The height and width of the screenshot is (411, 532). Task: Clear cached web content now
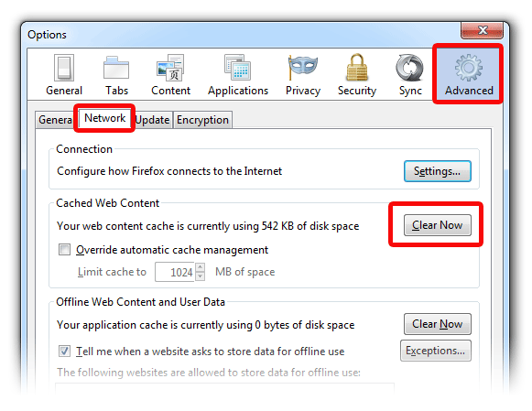[437, 225]
